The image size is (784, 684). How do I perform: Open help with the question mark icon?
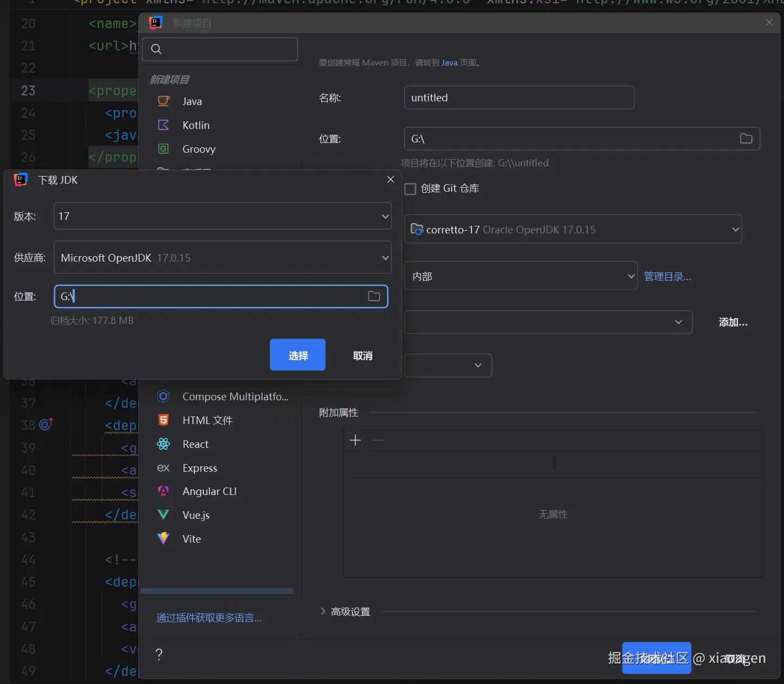(159, 654)
